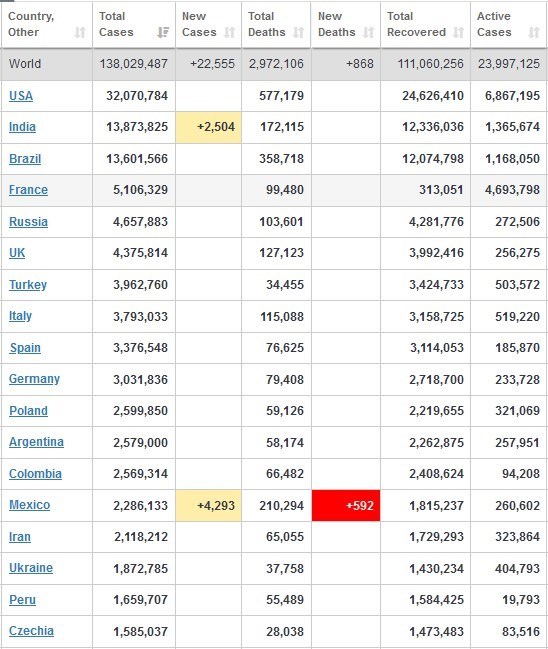This screenshot has height=649, width=548.
Task: Open France country details
Action: 28,190
